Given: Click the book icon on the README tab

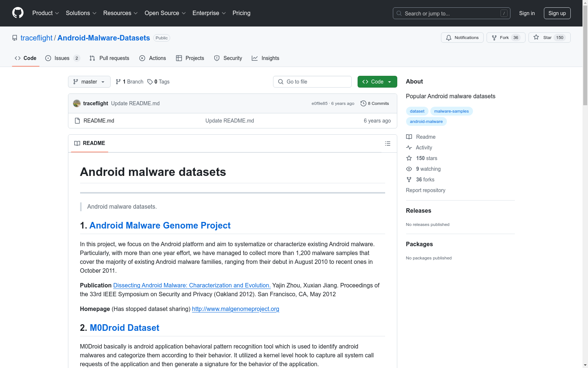Looking at the screenshot, I should pos(77,143).
